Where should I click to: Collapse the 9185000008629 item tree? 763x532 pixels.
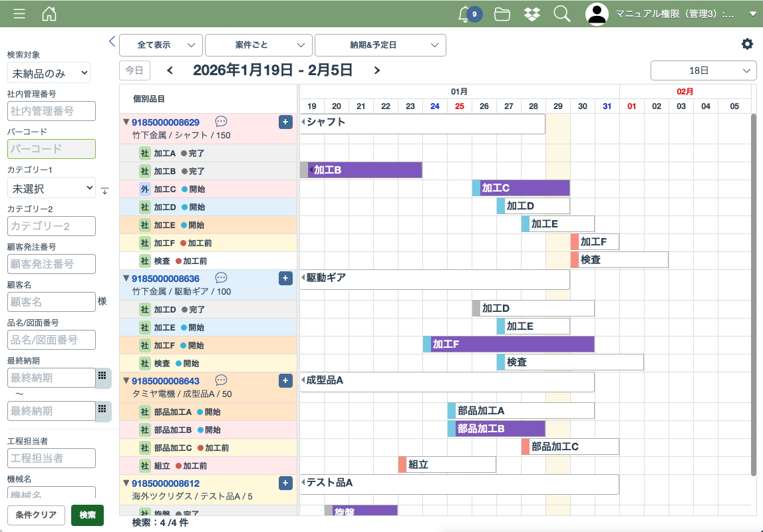[126, 122]
